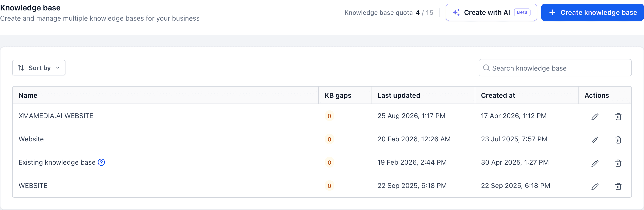The width and height of the screenshot is (644, 210).
Task: Click created date 30 Apr 2025, 1:27 PM
Action: [x=515, y=162]
